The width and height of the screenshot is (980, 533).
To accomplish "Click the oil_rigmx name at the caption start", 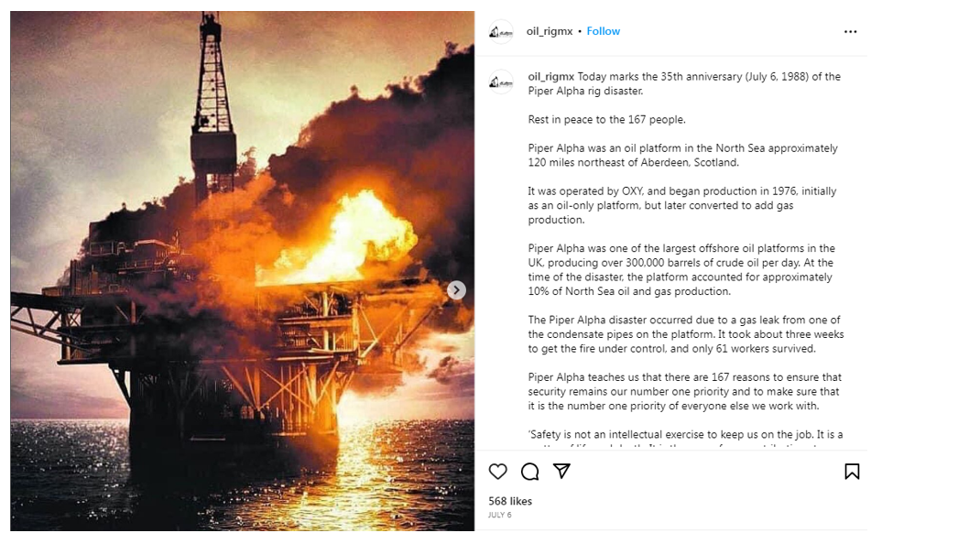I will click(x=550, y=76).
